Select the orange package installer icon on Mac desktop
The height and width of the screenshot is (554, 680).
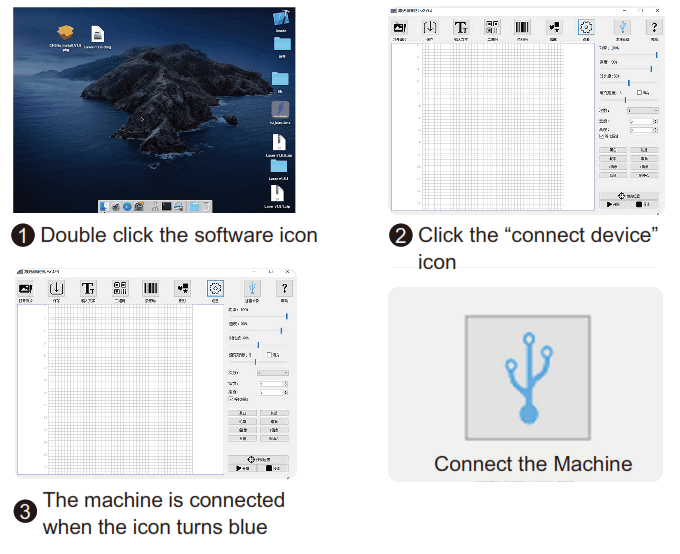click(65, 33)
